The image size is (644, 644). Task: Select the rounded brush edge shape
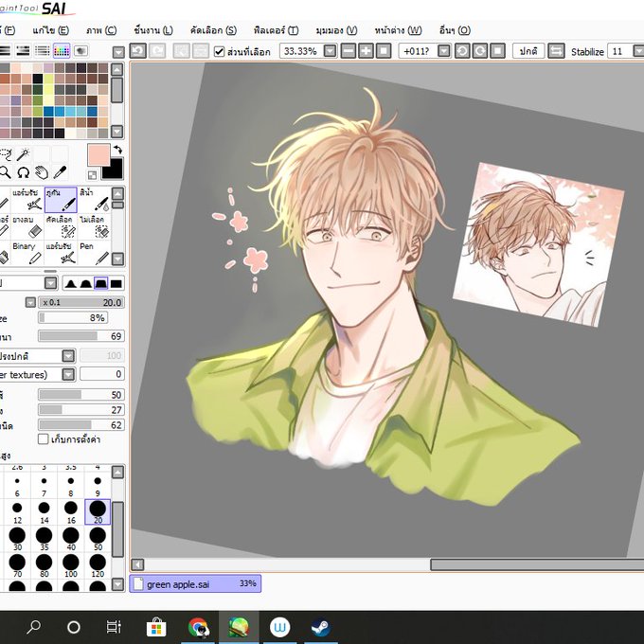tap(86, 283)
